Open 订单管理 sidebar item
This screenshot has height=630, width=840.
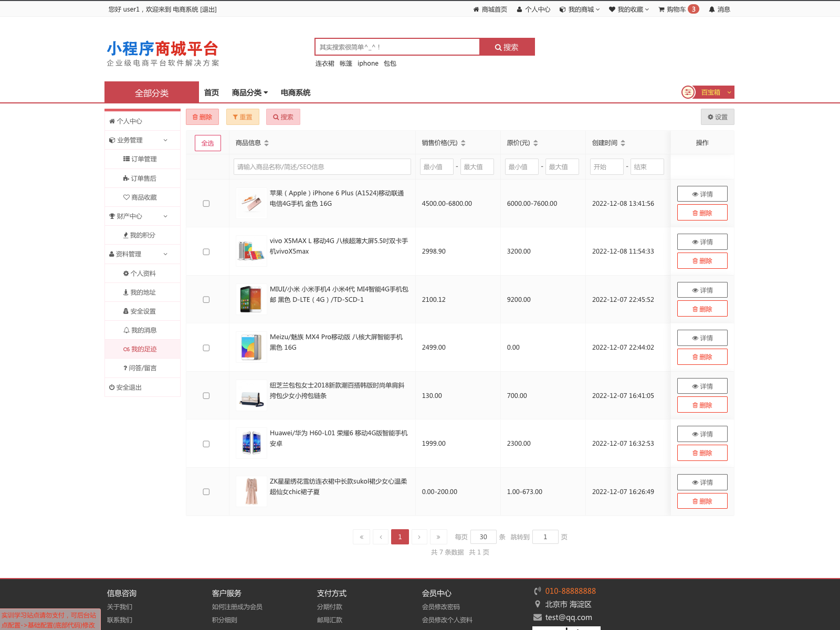(143, 159)
